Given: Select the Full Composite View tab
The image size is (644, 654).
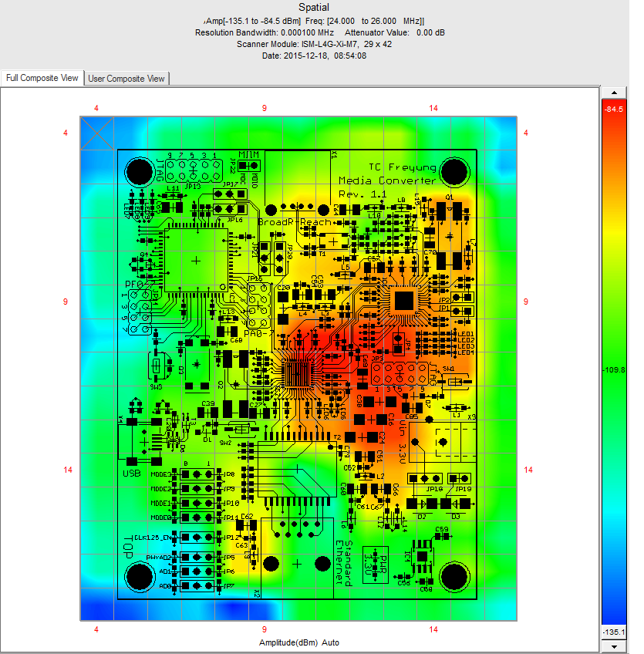Looking at the screenshot, I should coord(42,79).
